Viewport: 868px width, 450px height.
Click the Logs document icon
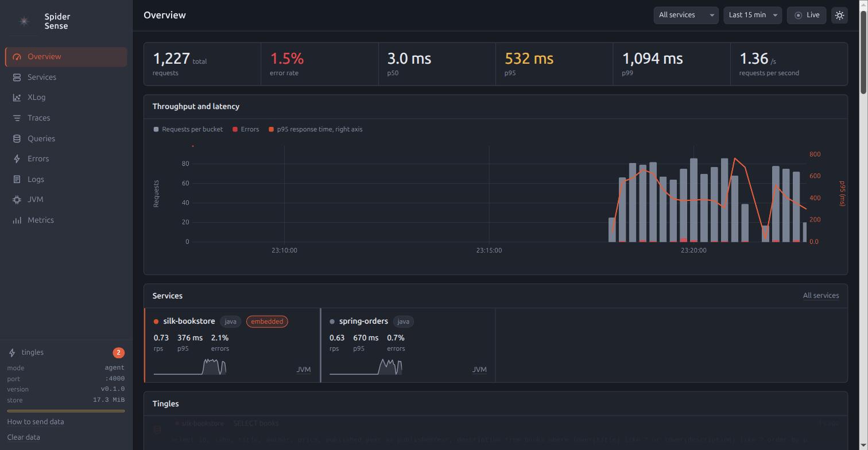pyautogui.click(x=17, y=179)
